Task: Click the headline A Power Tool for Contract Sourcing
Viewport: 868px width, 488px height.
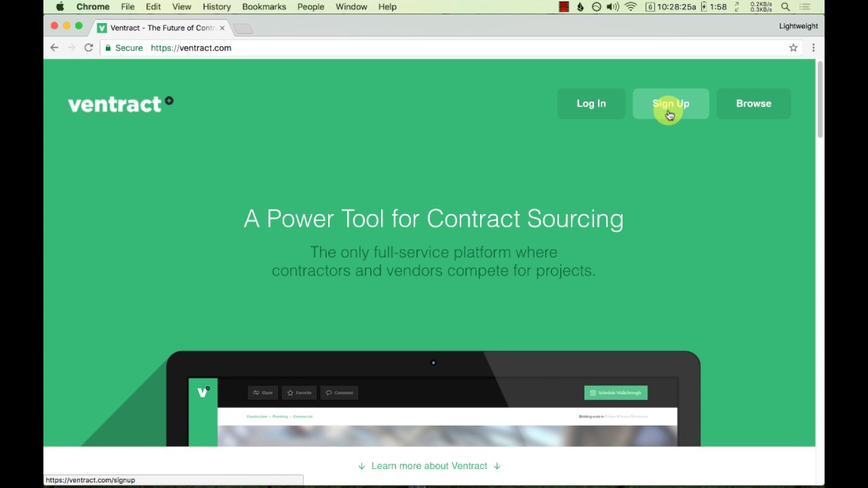Action: coord(433,219)
